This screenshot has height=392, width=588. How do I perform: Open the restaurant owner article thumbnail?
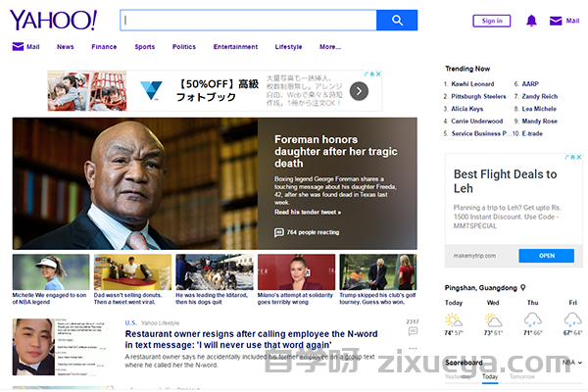click(x=62, y=347)
